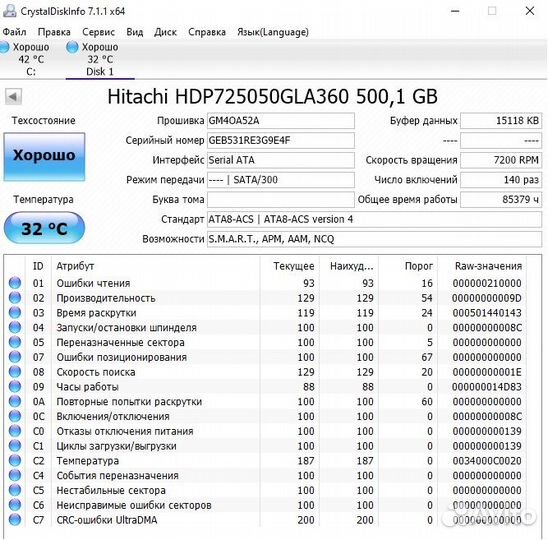
Task: Open the Вид menu
Action: coord(135,32)
